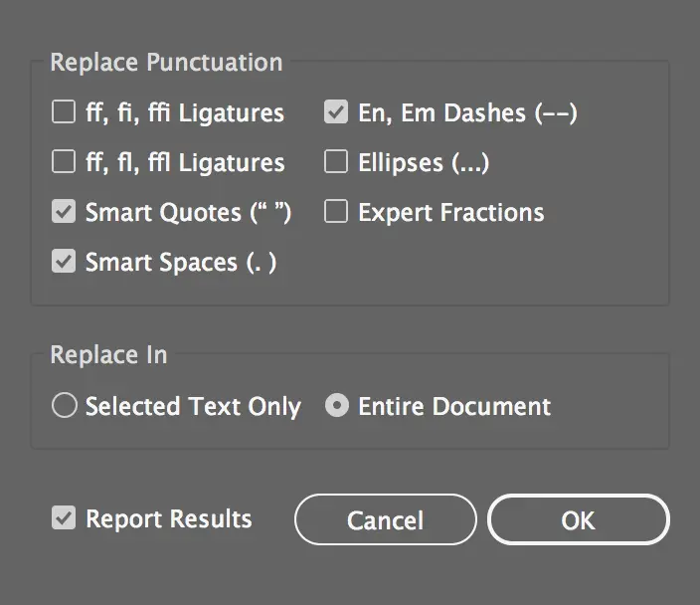Toggle the Report Results checkbox

click(x=64, y=517)
